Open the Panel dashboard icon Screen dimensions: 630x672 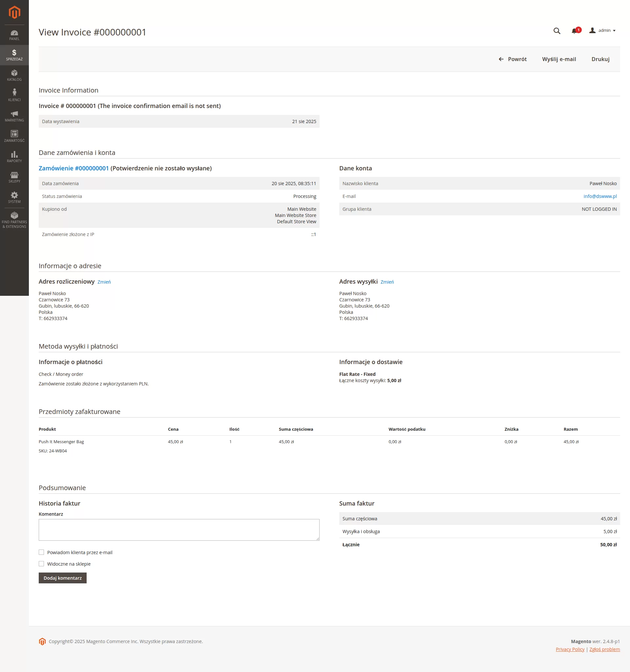point(14,35)
